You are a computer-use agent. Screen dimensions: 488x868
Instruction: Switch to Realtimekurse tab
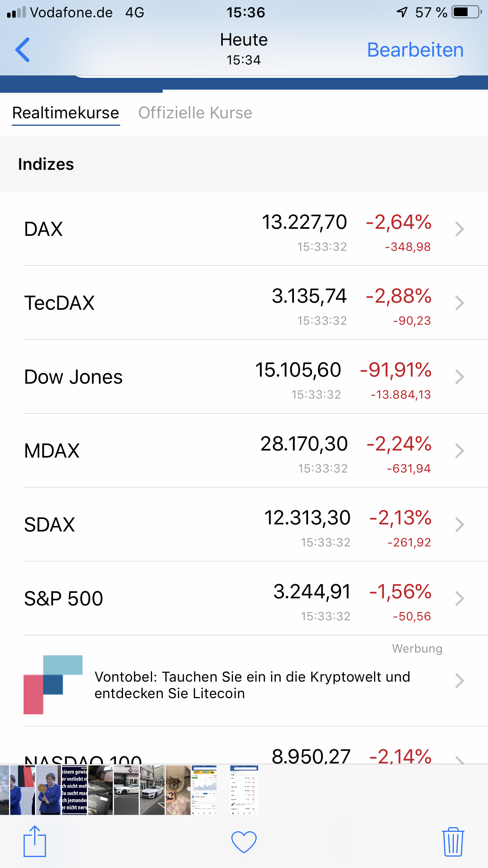66,113
